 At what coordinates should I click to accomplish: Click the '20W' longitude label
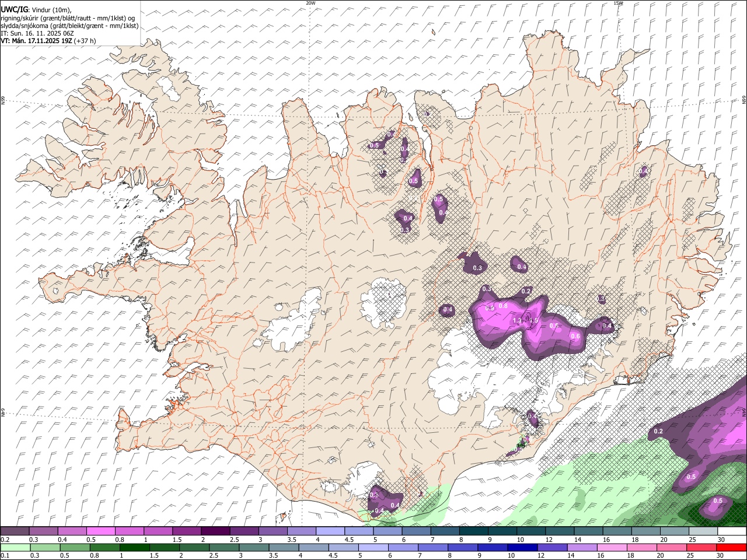[310, 3]
